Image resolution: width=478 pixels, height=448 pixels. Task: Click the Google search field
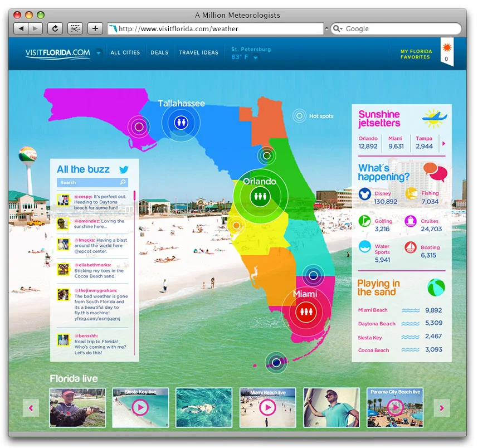pos(396,28)
